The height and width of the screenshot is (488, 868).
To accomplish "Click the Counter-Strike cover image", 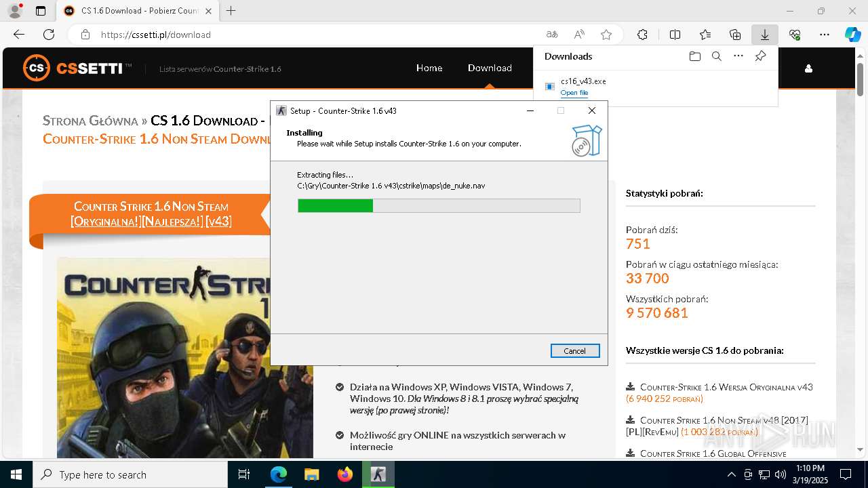I will (x=184, y=358).
